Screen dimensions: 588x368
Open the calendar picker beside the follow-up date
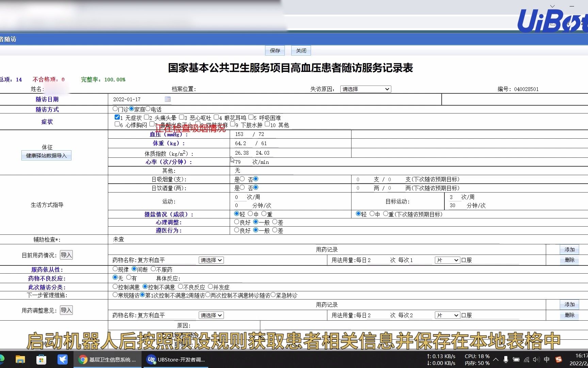tap(167, 99)
